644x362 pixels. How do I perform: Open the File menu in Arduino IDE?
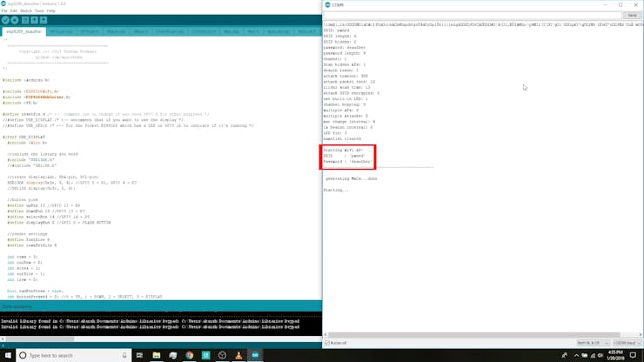click(x=4, y=10)
